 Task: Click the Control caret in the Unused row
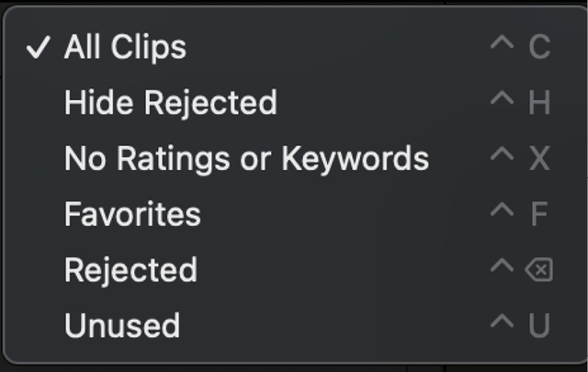[502, 321]
